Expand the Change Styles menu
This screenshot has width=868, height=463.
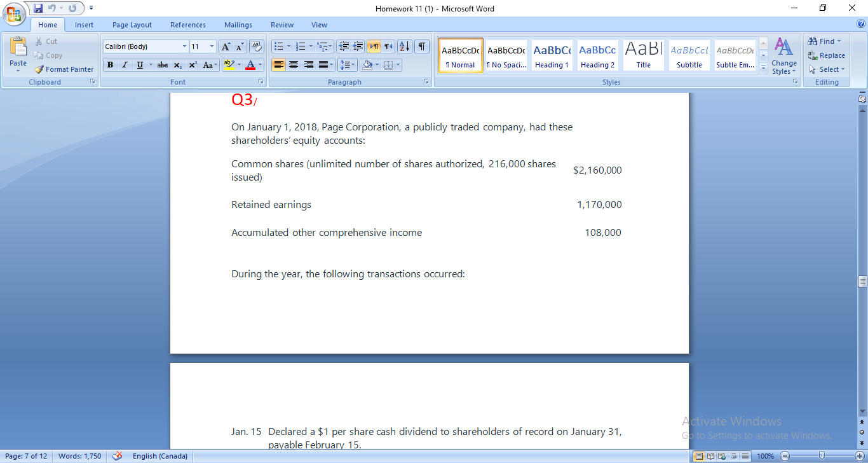tap(784, 60)
